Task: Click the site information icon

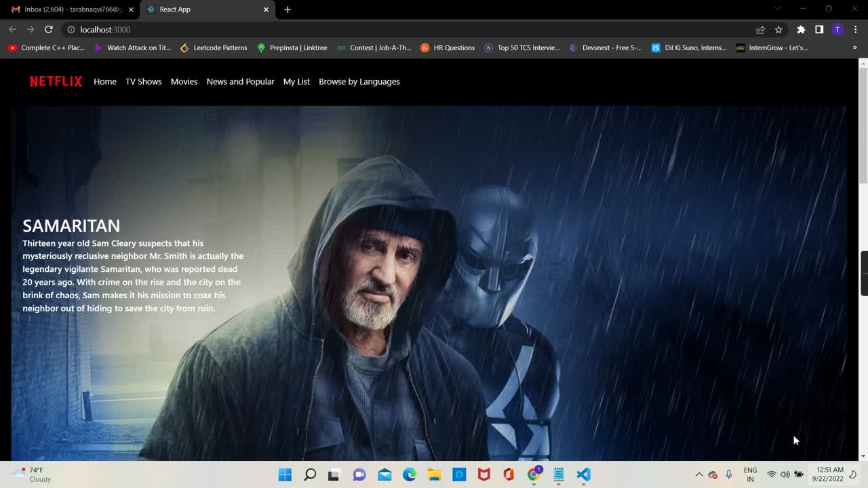Action: point(71,29)
